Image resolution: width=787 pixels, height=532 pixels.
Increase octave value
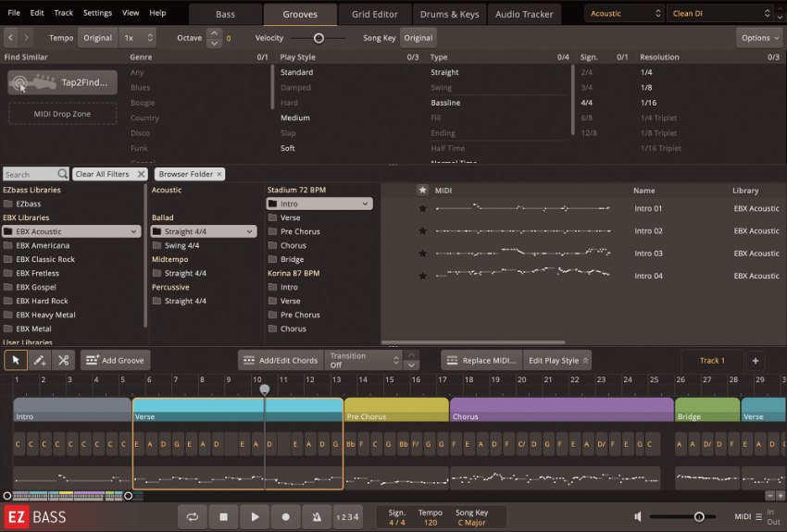(214, 32)
